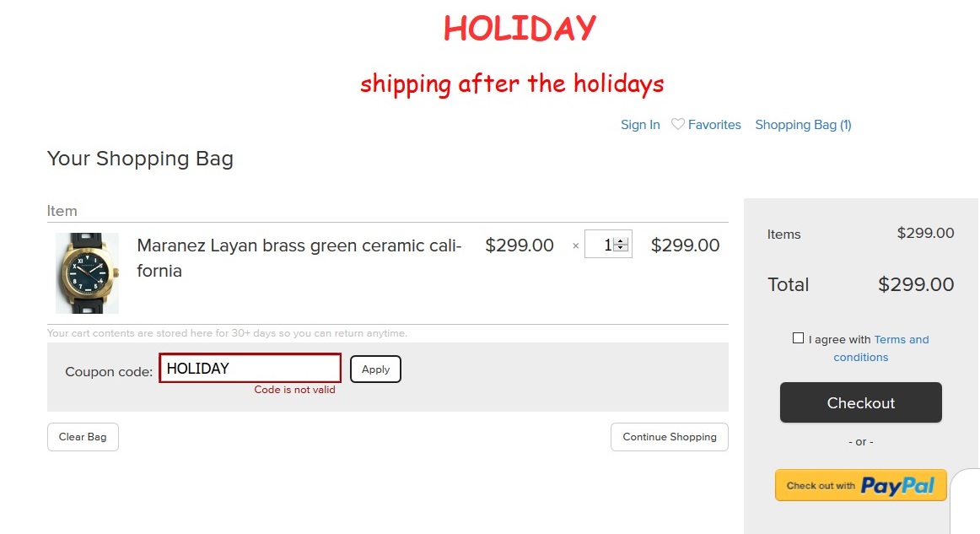The height and width of the screenshot is (534, 980).
Task: Check out with the PayPal button
Action: pos(860,485)
